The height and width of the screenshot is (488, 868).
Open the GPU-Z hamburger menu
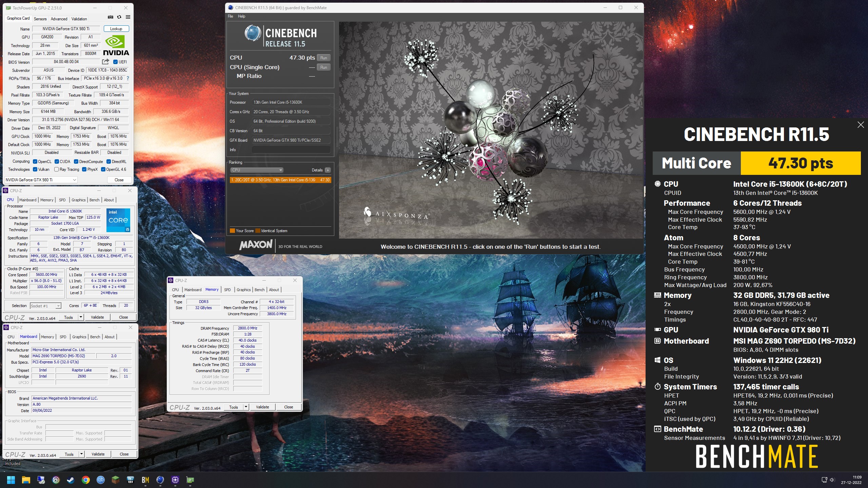click(x=128, y=17)
